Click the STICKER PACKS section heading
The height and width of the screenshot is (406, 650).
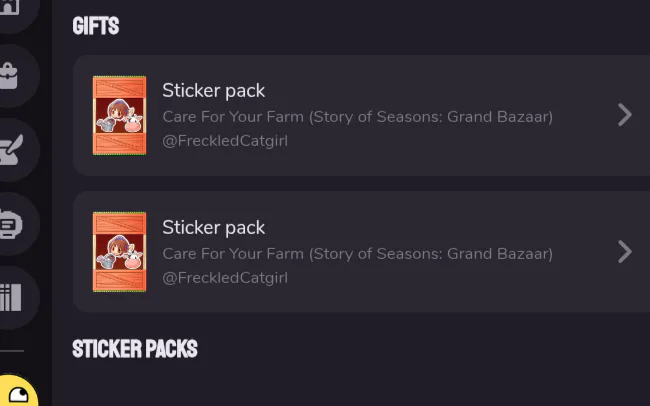(x=135, y=348)
